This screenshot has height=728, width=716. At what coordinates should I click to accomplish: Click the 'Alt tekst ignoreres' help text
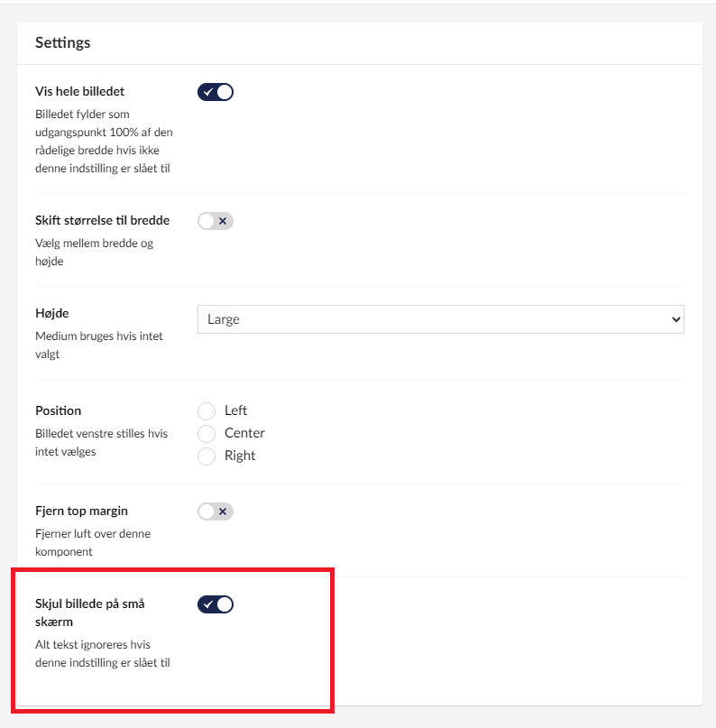click(x=101, y=653)
